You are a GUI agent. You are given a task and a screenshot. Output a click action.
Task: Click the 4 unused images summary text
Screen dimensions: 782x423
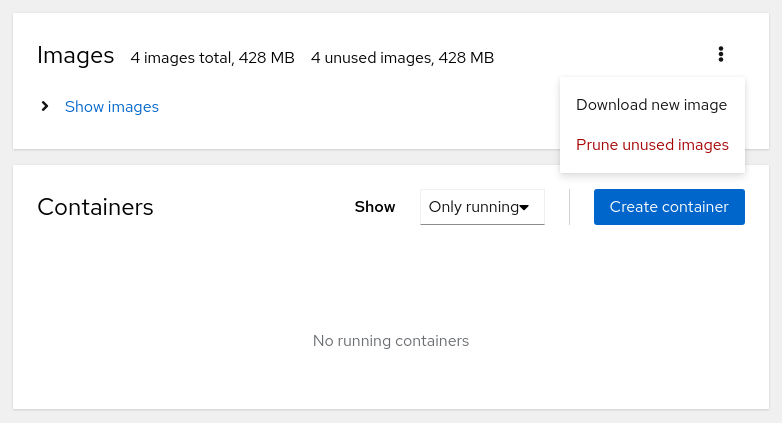402,58
